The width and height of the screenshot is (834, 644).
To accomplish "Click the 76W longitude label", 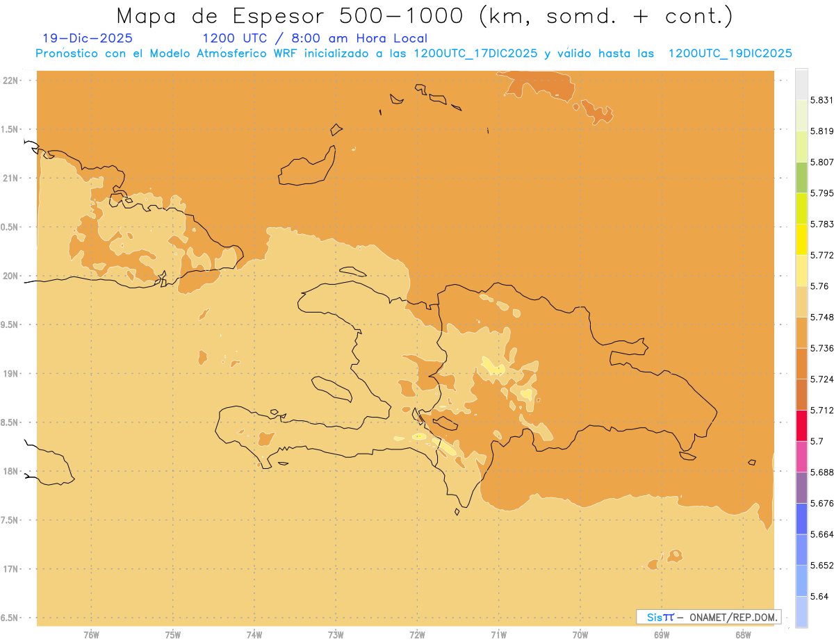I will 91,635.
